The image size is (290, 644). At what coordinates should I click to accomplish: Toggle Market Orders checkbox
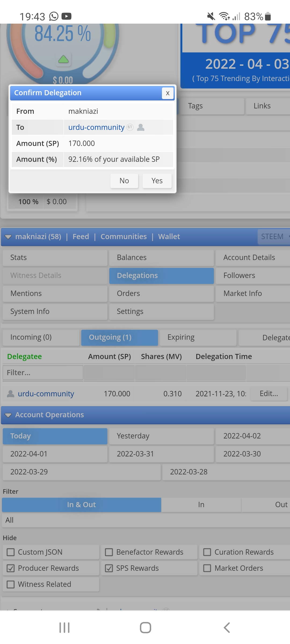click(207, 568)
